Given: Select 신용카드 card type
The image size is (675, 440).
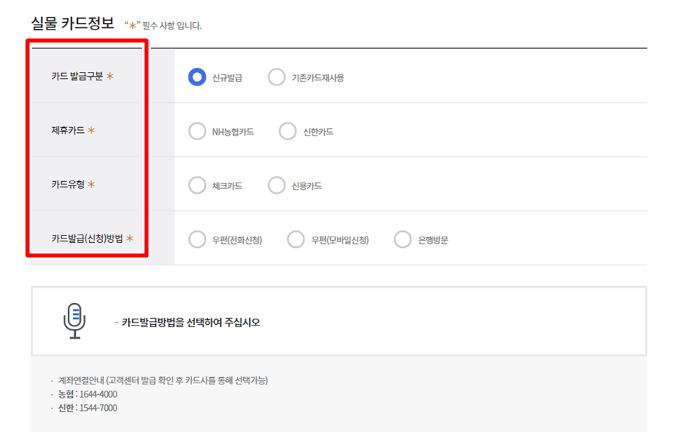Looking at the screenshot, I should pyautogui.click(x=276, y=186).
